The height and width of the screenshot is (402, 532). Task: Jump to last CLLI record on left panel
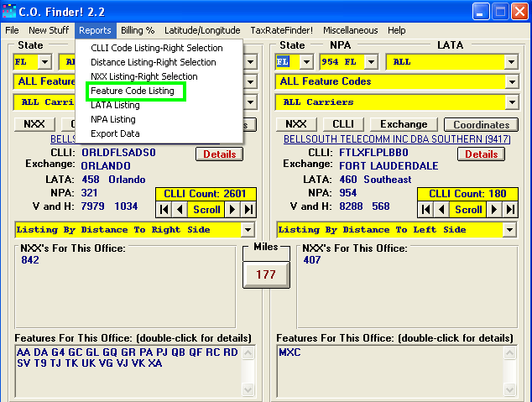click(x=248, y=209)
